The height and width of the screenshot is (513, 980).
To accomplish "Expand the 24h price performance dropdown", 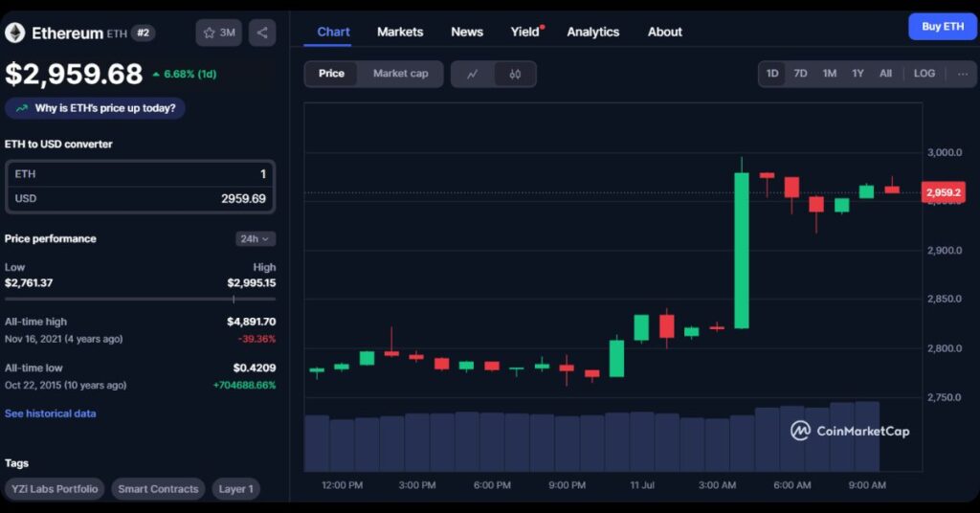I will [255, 238].
